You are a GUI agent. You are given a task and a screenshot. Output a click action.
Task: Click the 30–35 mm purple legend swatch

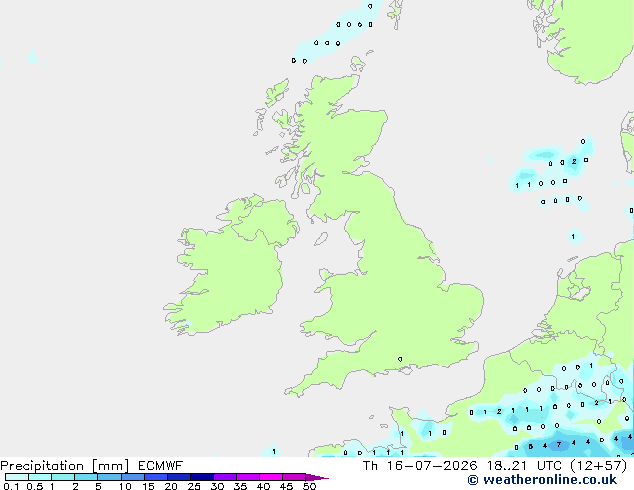[225, 477]
